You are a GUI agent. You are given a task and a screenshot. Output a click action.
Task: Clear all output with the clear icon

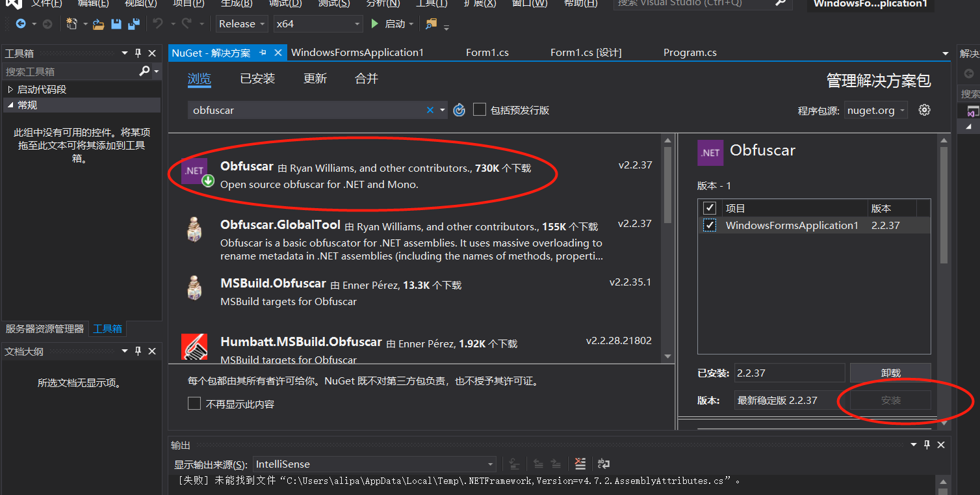coord(580,464)
